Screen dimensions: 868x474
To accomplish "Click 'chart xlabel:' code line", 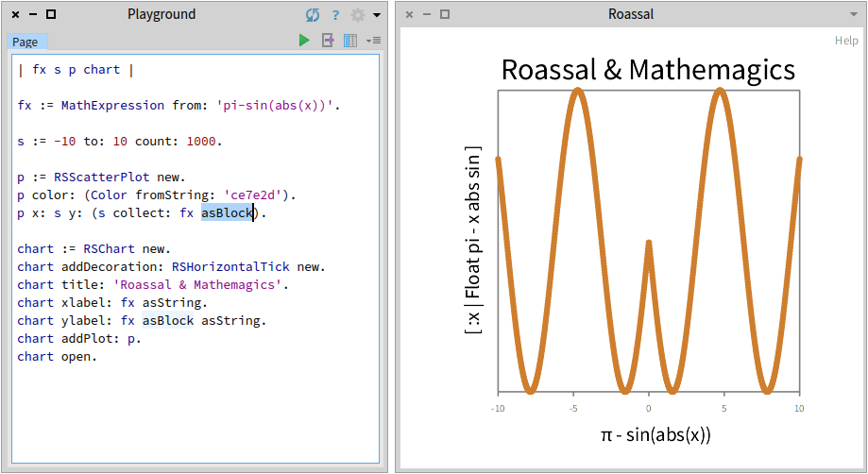I will tap(112, 302).
